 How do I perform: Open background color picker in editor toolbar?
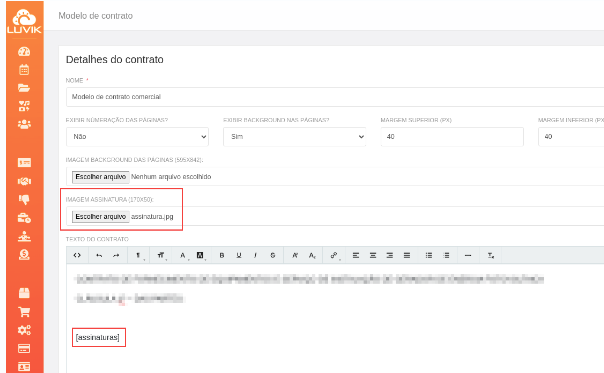(x=200, y=255)
